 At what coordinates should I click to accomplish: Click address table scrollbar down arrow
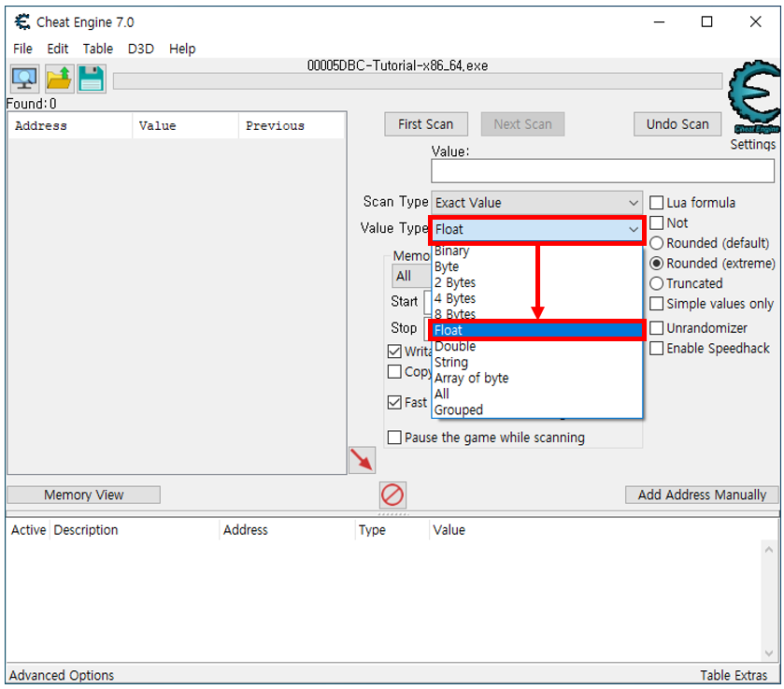[769, 653]
